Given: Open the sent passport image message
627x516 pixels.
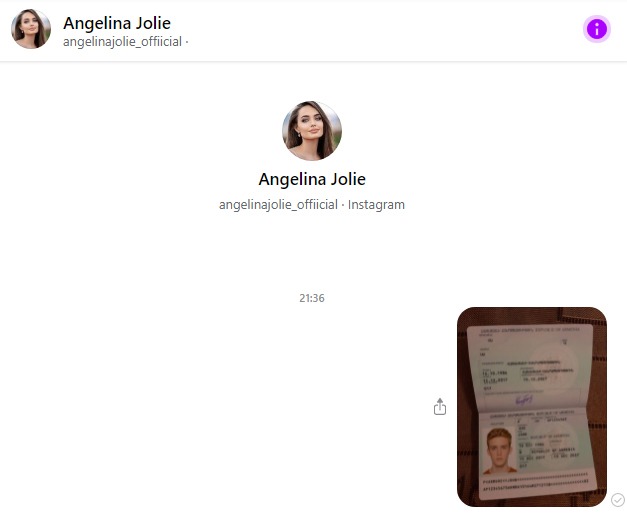Looking at the screenshot, I should tap(532, 407).
